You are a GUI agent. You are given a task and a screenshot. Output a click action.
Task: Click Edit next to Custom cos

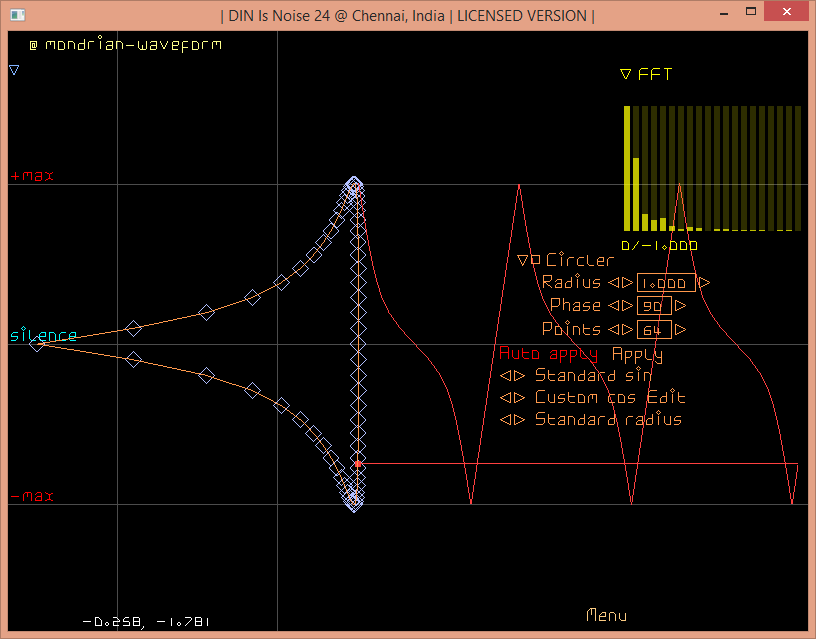tap(665, 397)
